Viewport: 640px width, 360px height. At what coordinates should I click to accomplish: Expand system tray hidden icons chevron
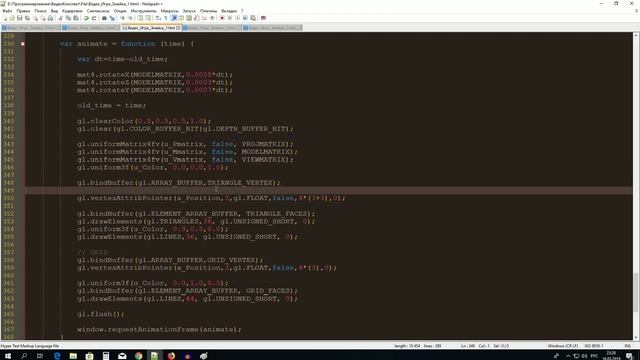tap(568, 356)
